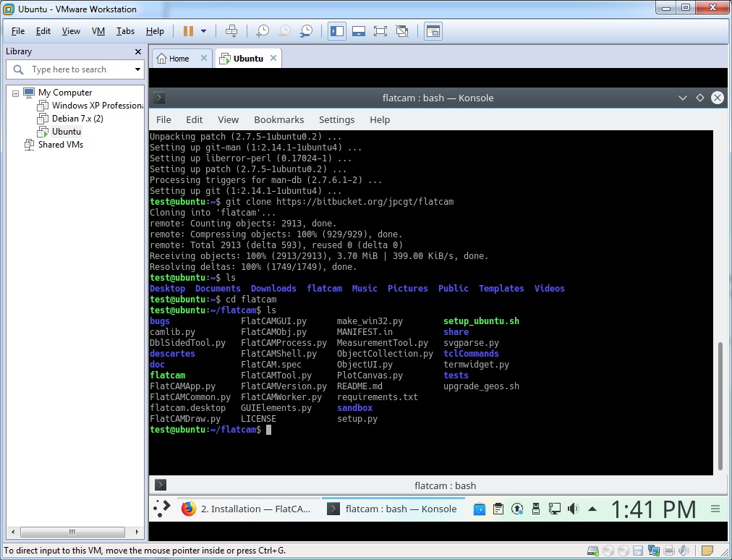Toggle the thumbnail bar toolbar icon

click(x=359, y=31)
